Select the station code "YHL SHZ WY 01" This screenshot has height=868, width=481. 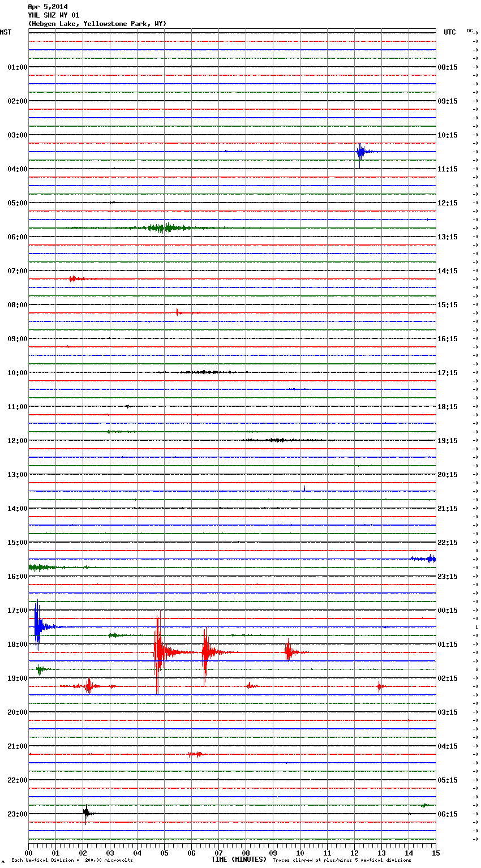pos(54,15)
